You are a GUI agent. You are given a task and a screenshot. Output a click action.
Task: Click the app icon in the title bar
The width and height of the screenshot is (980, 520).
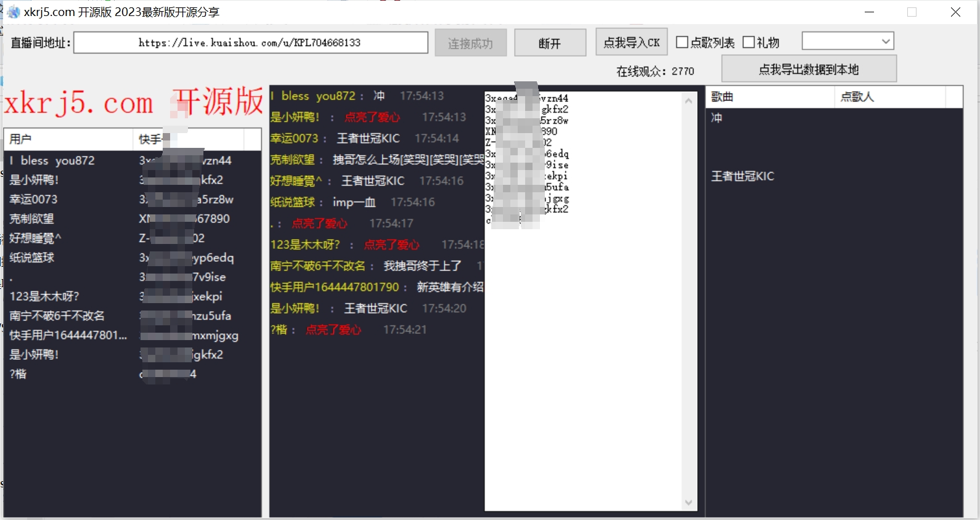pyautogui.click(x=13, y=12)
